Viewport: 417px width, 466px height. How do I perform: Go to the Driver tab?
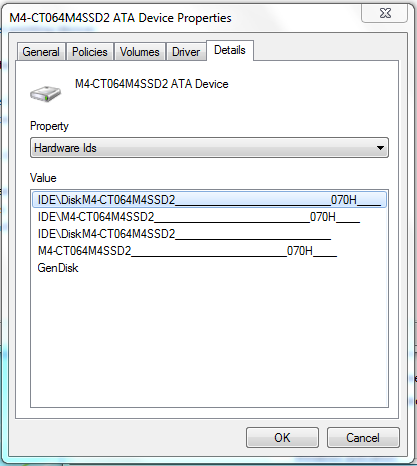tap(186, 52)
